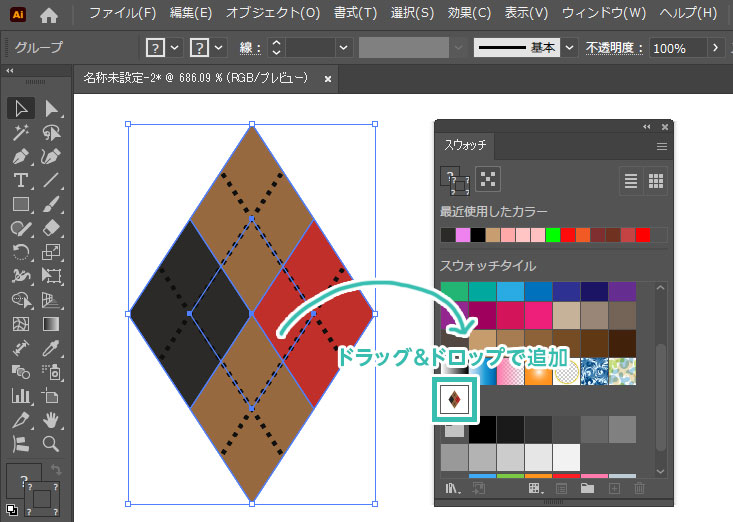
Task: Click the Illustrator home icon
Action: pyautogui.click(x=48, y=15)
